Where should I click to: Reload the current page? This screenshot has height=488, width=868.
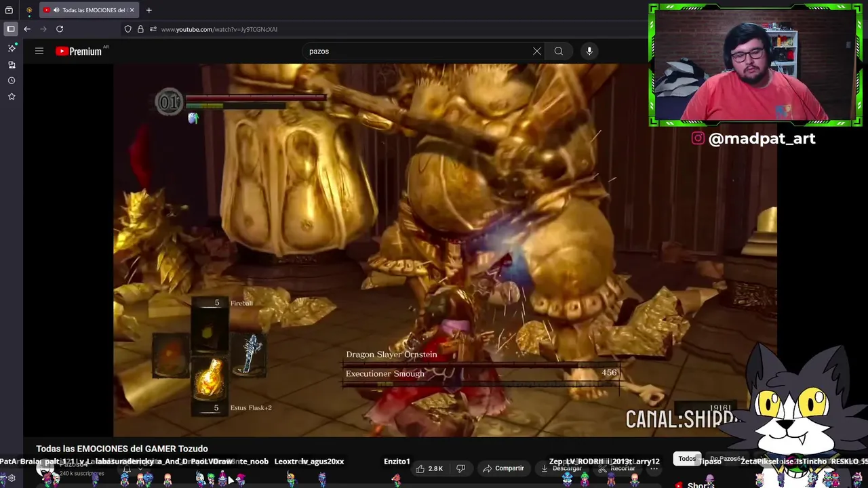(60, 29)
